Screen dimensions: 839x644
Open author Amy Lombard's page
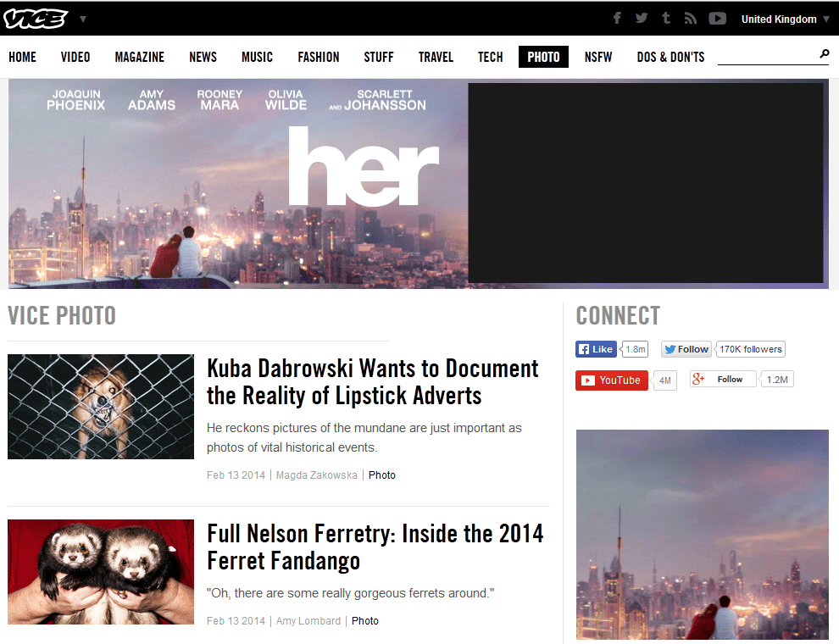tap(308, 621)
